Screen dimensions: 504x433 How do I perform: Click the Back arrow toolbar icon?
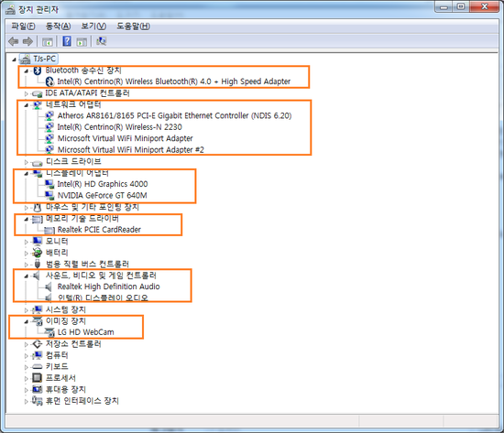[x=13, y=41]
